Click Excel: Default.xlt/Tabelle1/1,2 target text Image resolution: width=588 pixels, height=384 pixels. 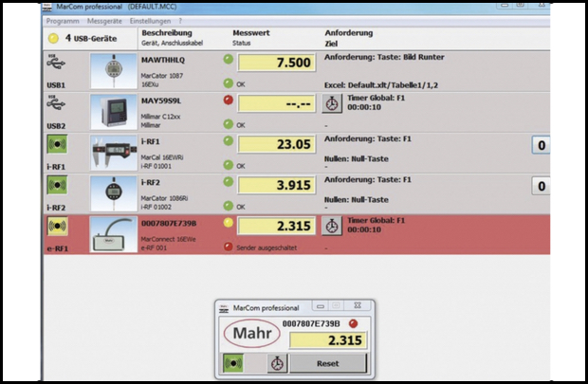381,85
